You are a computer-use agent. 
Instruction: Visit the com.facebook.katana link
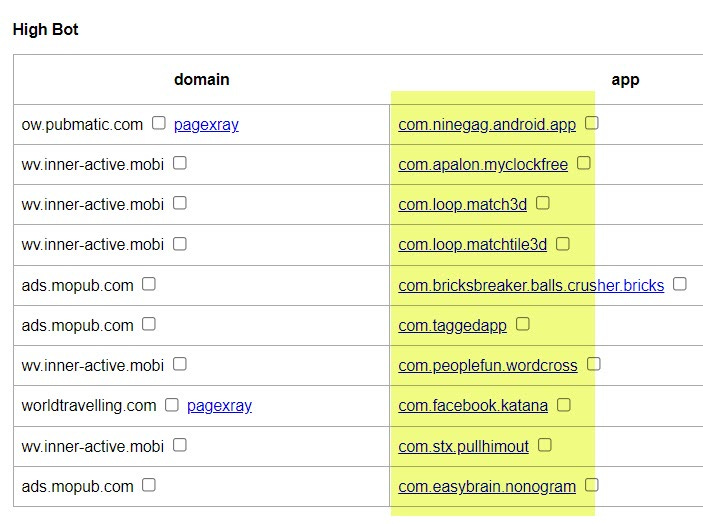[x=473, y=406]
